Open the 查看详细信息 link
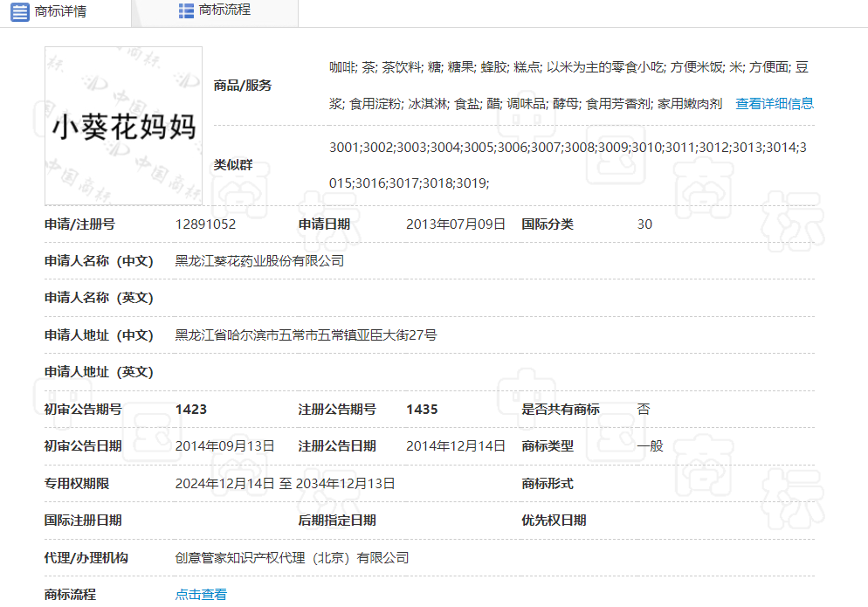This screenshot has width=868, height=607. [775, 104]
